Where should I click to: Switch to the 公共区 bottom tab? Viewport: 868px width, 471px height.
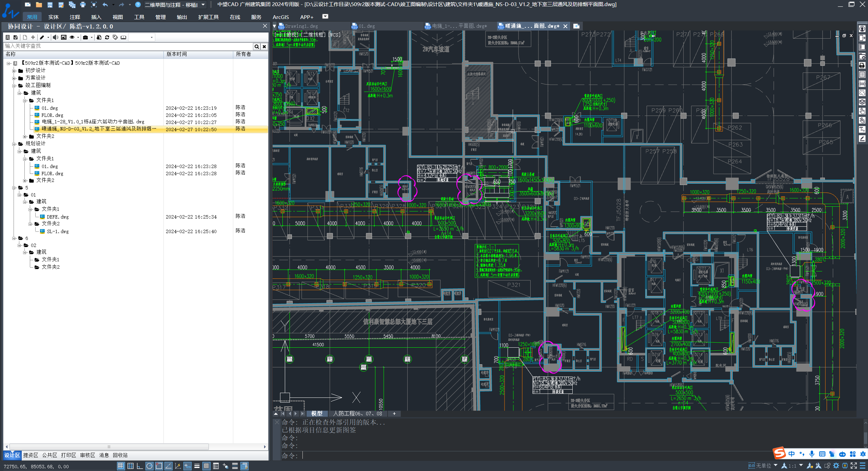coord(50,455)
